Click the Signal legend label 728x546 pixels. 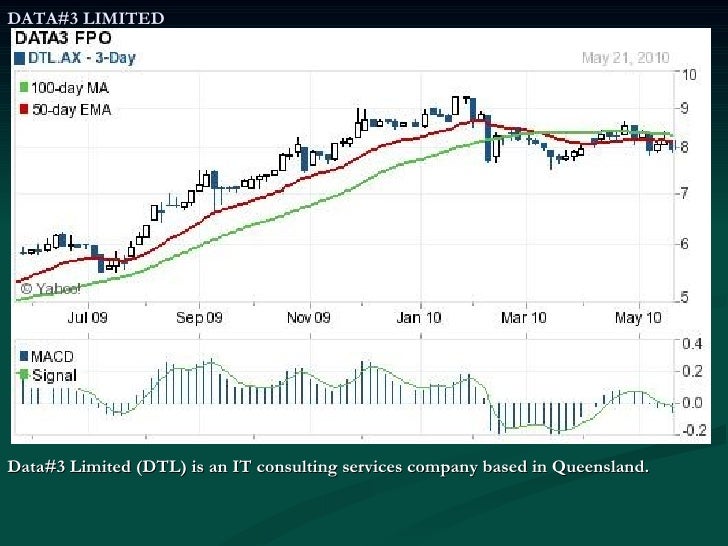click(54, 375)
